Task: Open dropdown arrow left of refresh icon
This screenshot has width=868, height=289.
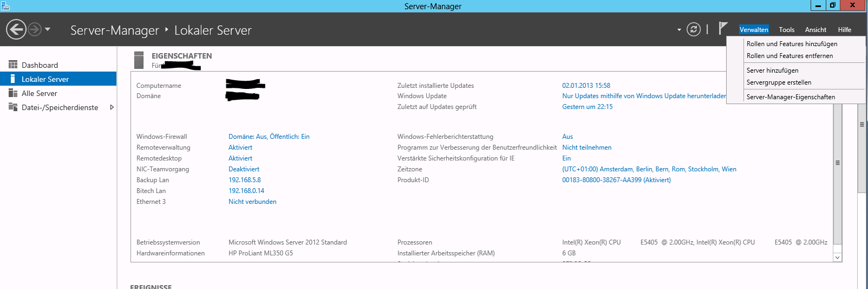Action: coord(679,30)
